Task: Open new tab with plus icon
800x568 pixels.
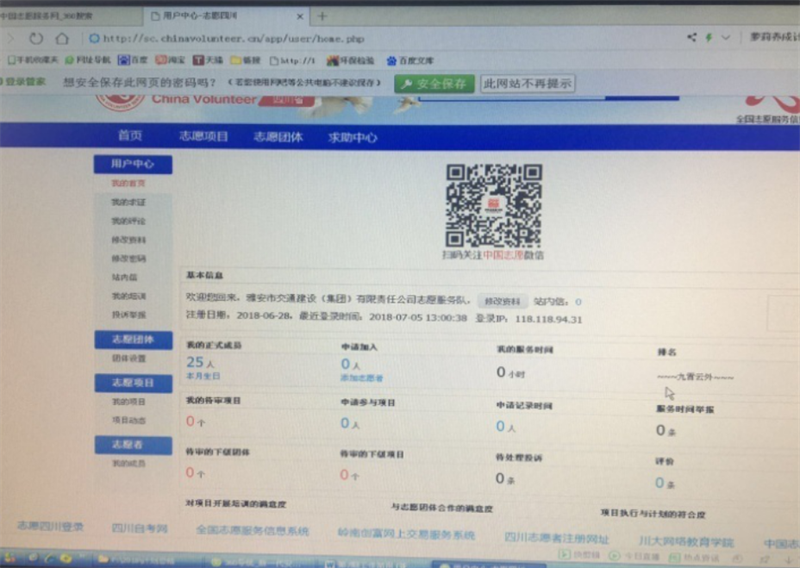Action: point(322,16)
